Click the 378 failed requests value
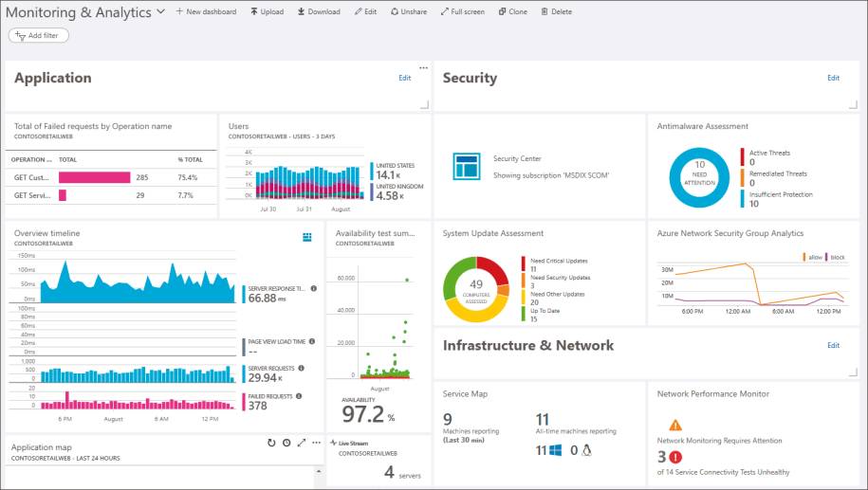868x490 pixels. (x=257, y=406)
